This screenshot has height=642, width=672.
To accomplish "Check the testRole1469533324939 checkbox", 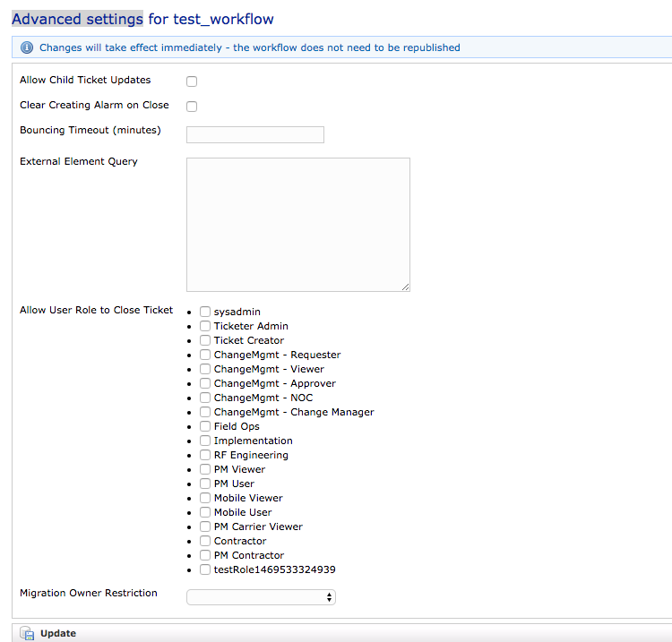I will click(x=205, y=569).
